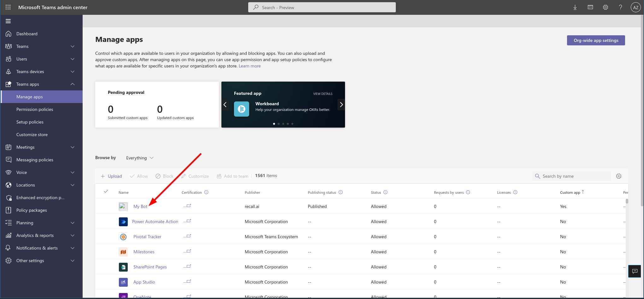This screenshot has height=299, width=644.
Task: Click VIEW DETAILS on featured app
Action: pyautogui.click(x=323, y=94)
